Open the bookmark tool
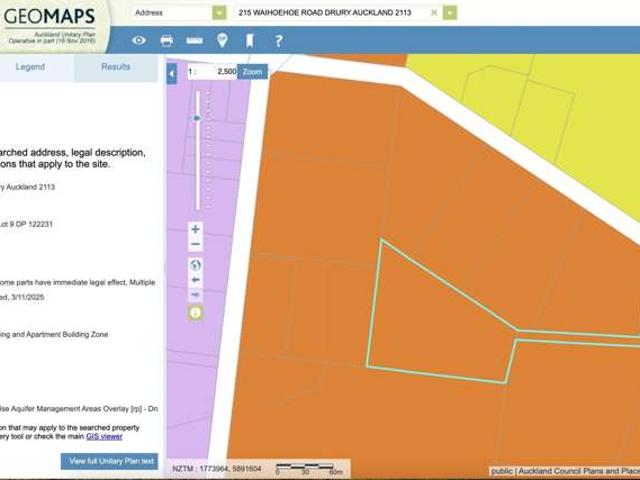Viewport: 640px width, 480px height. click(x=250, y=41)
